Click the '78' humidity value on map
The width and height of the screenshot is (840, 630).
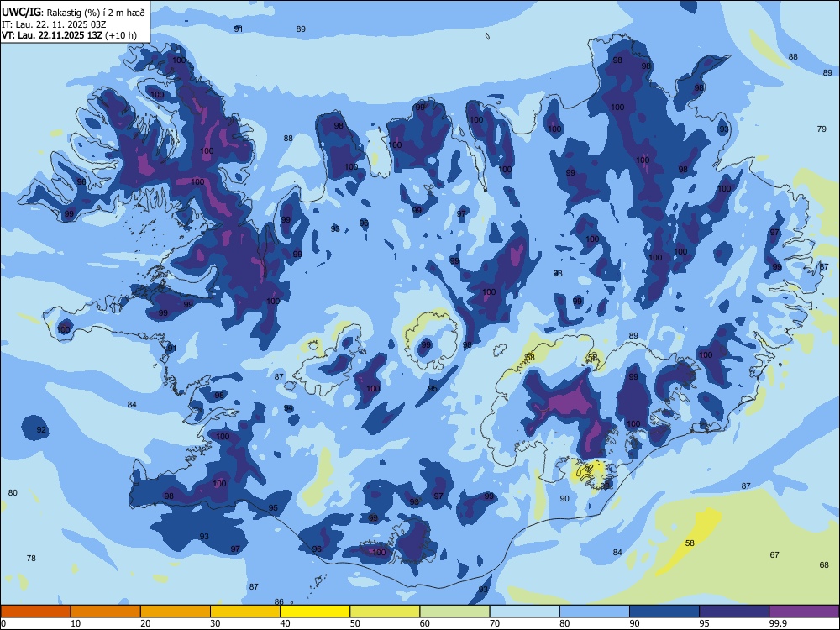click(31, 558)
